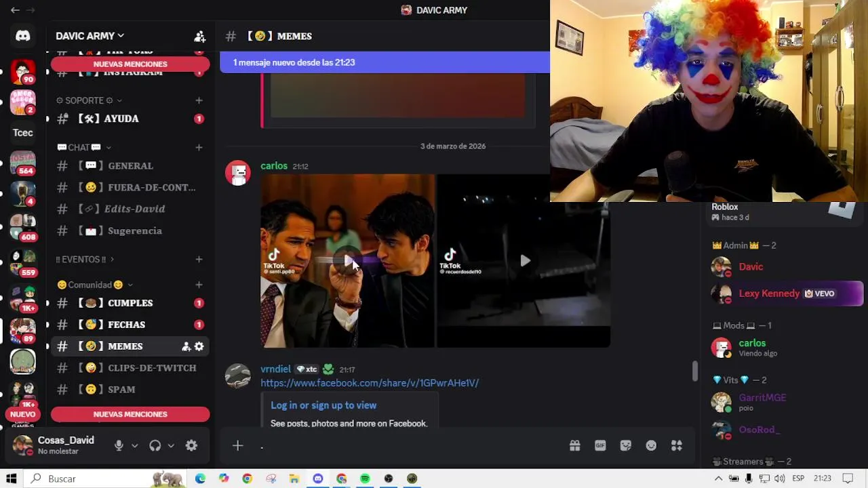868x488 pixels.
Task: Play the first TikTok video from carlos
Action: 348,261
